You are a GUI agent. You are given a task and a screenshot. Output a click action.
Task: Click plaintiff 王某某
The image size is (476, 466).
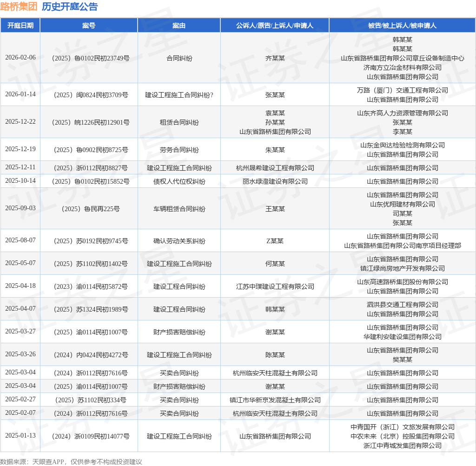coord(275,209)
